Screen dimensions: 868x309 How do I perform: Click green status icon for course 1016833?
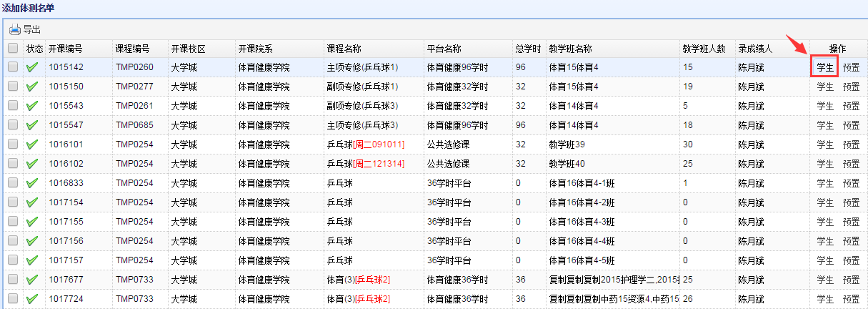(x=32, y=183)
